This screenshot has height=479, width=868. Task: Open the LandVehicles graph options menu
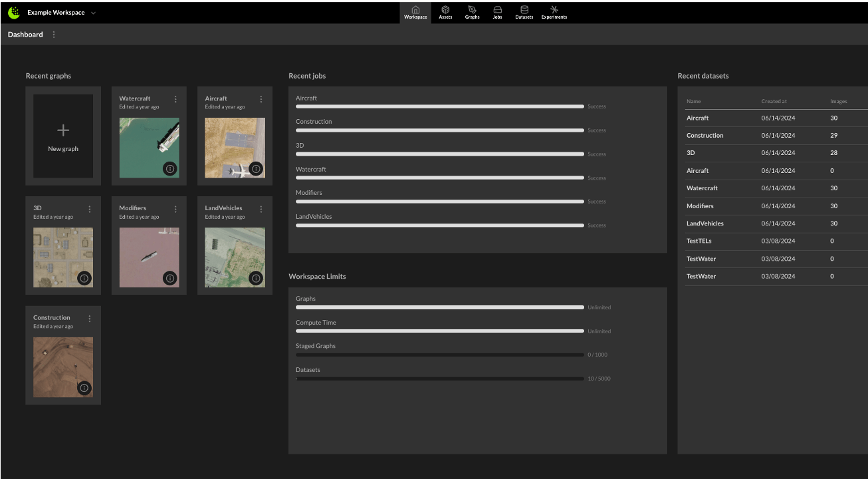click(x=261, y=209)
